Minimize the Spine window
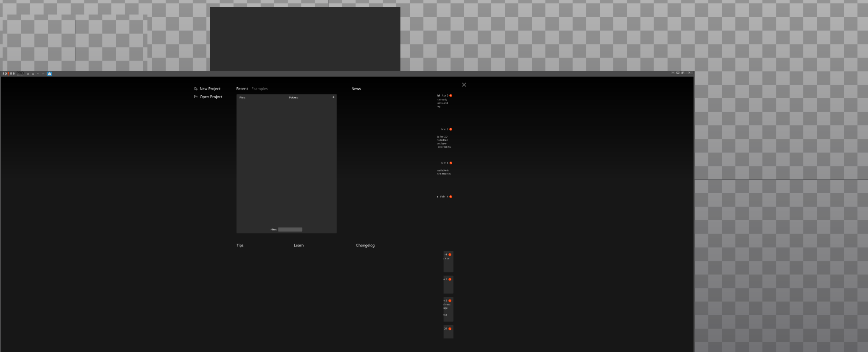Viewport: 868px width, 352px height. [673, 73]
